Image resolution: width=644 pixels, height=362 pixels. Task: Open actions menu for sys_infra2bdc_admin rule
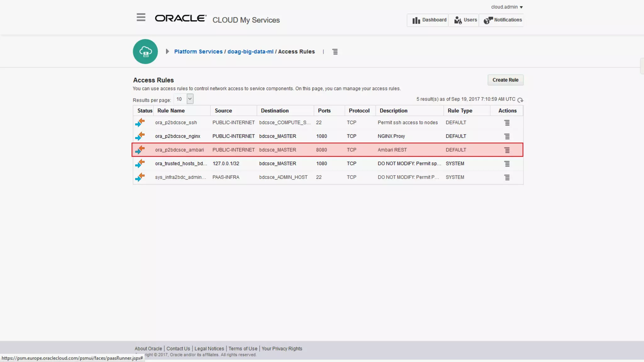point(507,178)
